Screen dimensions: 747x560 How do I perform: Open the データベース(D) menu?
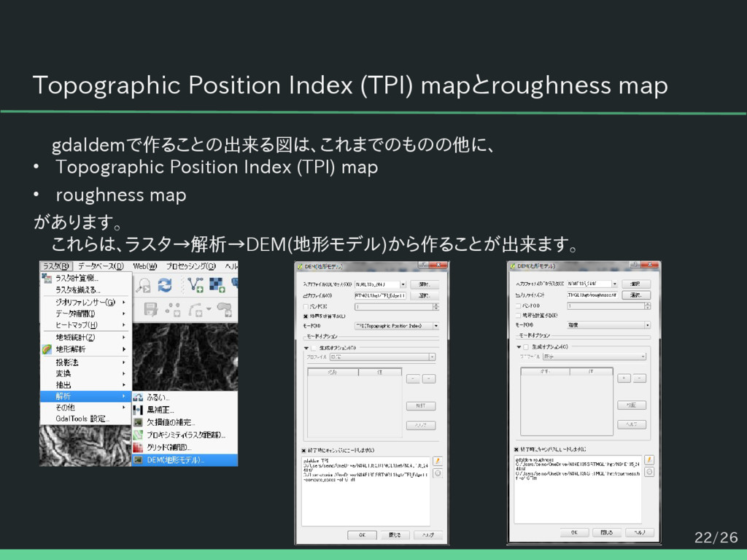tap(101, 266)
